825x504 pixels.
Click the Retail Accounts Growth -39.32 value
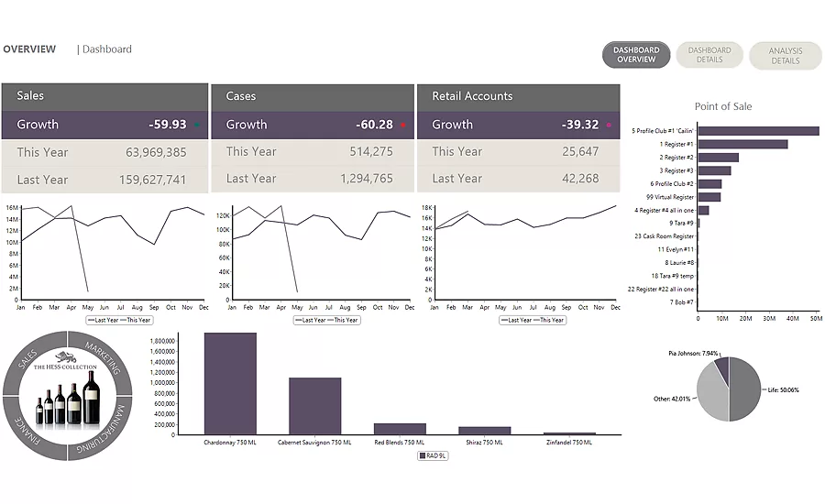tap(580, 125)
